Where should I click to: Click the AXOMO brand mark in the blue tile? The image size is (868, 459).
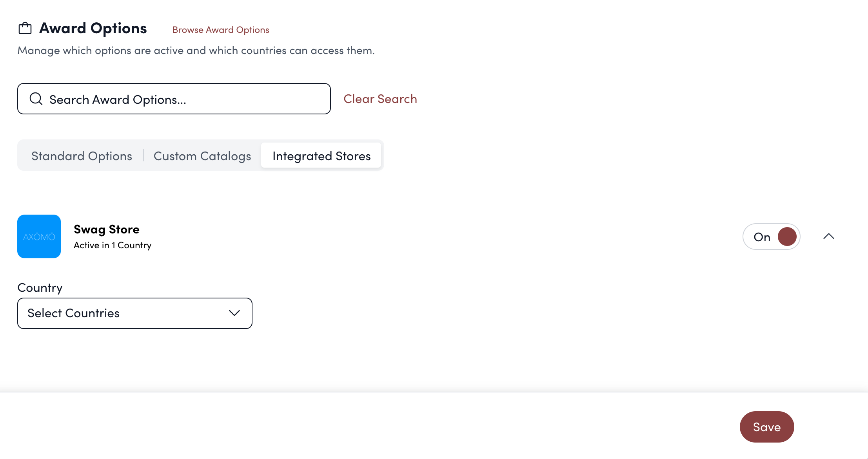[39, 236]
